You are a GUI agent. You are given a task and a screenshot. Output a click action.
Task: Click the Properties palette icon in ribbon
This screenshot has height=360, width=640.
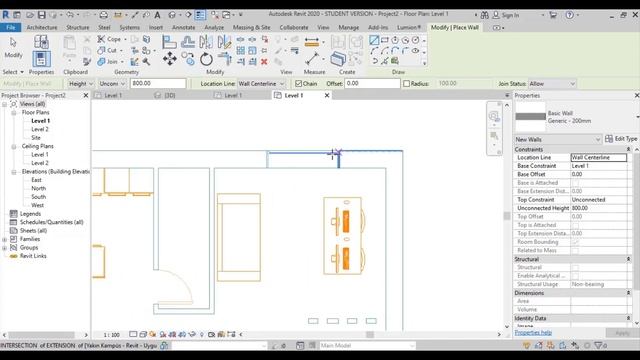tap(41, 59)
